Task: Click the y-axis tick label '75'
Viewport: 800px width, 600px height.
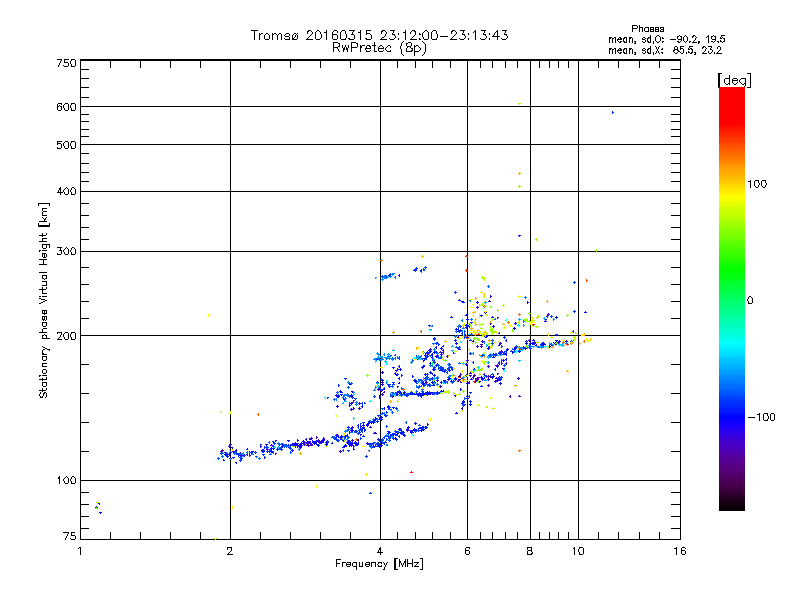Action: point(70,536)
